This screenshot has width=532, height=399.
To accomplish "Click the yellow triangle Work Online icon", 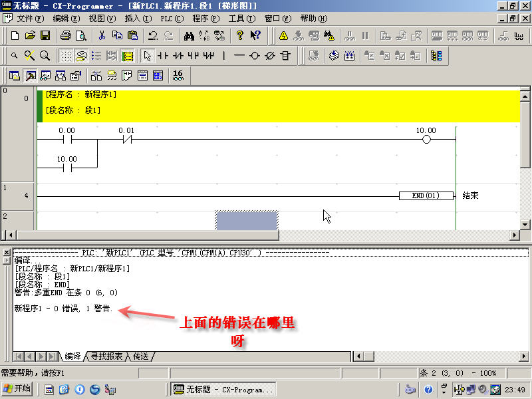I will [x=283, y=36].
